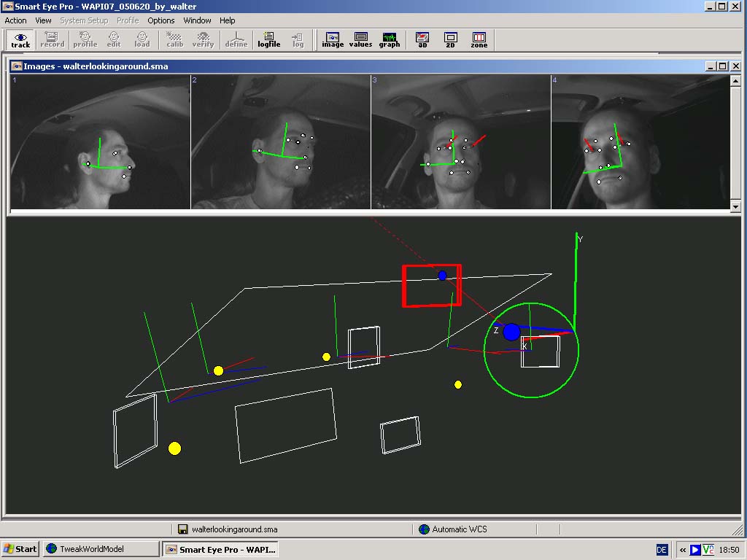
Task: Open the Options menu
Action: tap(161, 20)
